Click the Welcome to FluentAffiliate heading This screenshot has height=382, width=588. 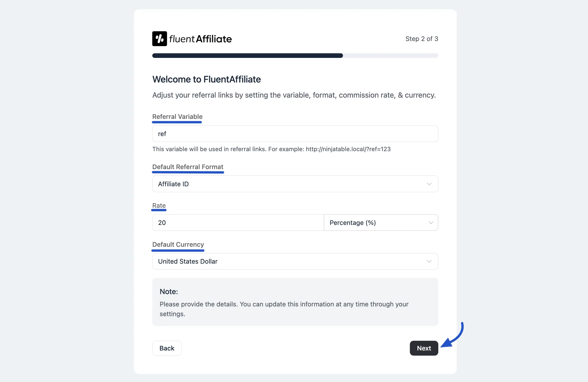pos(206,79)
